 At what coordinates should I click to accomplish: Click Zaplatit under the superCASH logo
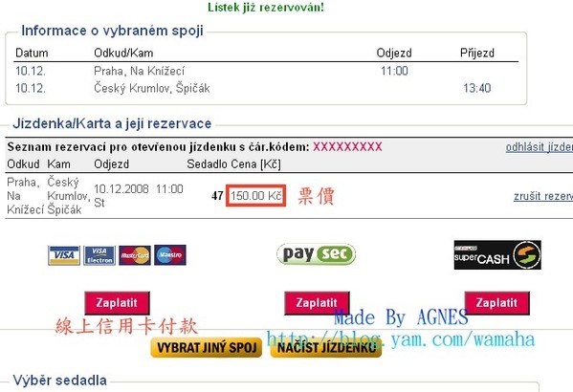coord(497,303)
